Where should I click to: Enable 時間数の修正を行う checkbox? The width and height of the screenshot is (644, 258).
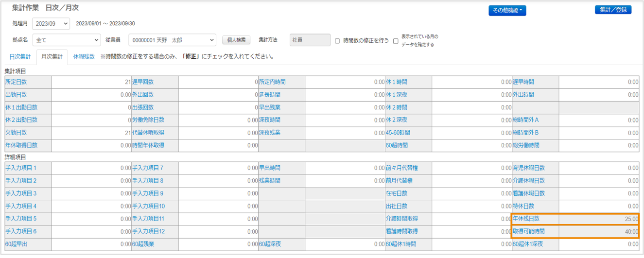click(337, 41)
